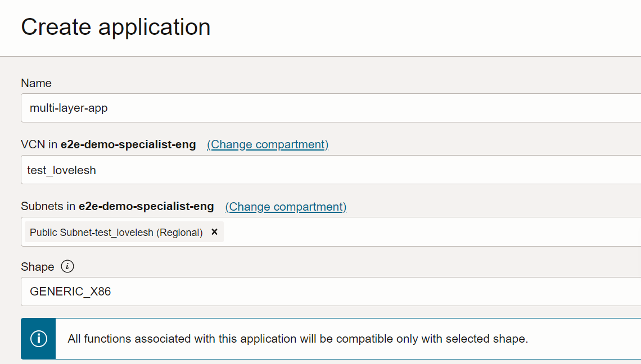Remove the Public Subnet-test_lovelesh subnet chip

tap(214, 231)
